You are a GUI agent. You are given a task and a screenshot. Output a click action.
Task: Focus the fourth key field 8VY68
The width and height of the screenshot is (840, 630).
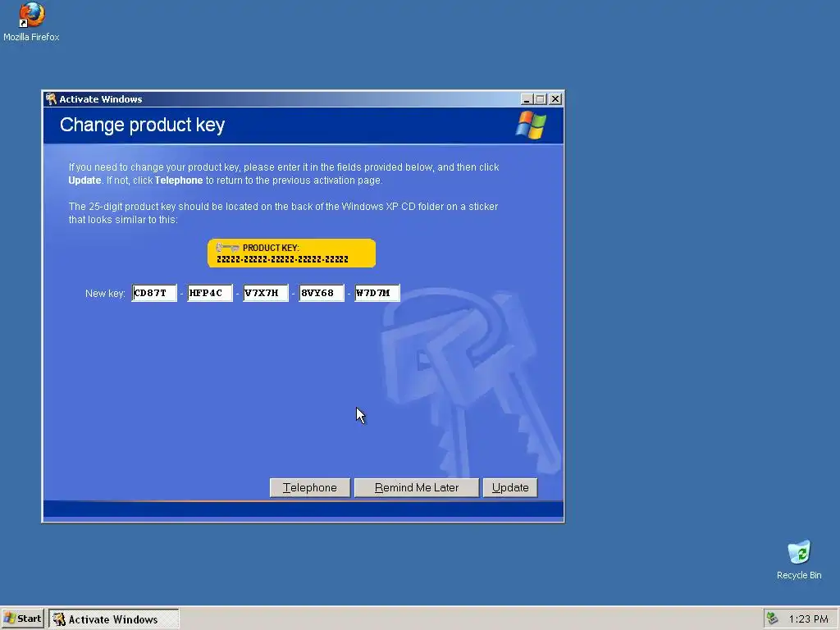coord(322,293)
